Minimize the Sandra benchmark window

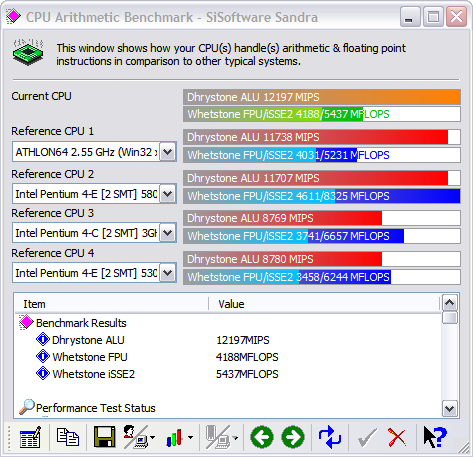point(410,16)
